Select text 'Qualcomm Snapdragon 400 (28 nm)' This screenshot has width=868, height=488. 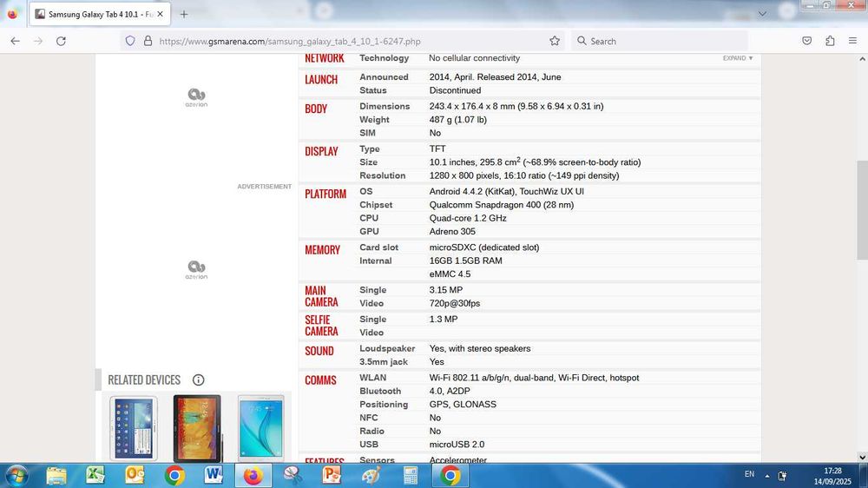[502, 205]
